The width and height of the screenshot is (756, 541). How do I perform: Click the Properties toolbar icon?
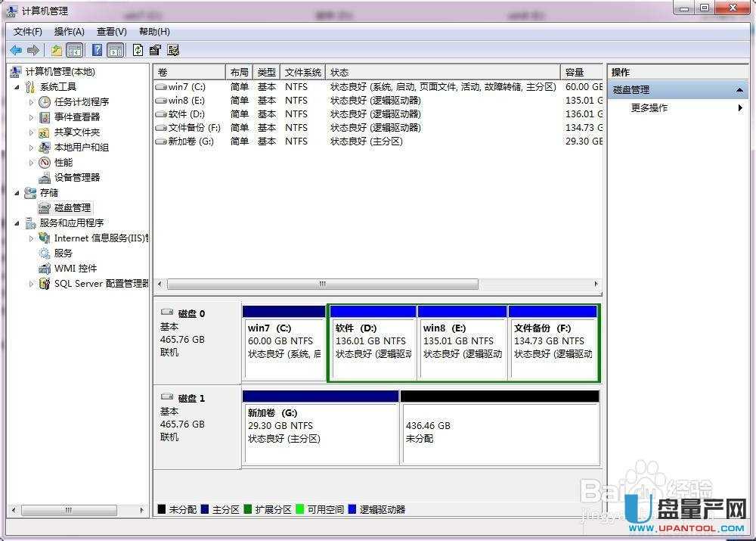[x=156, y=50]
